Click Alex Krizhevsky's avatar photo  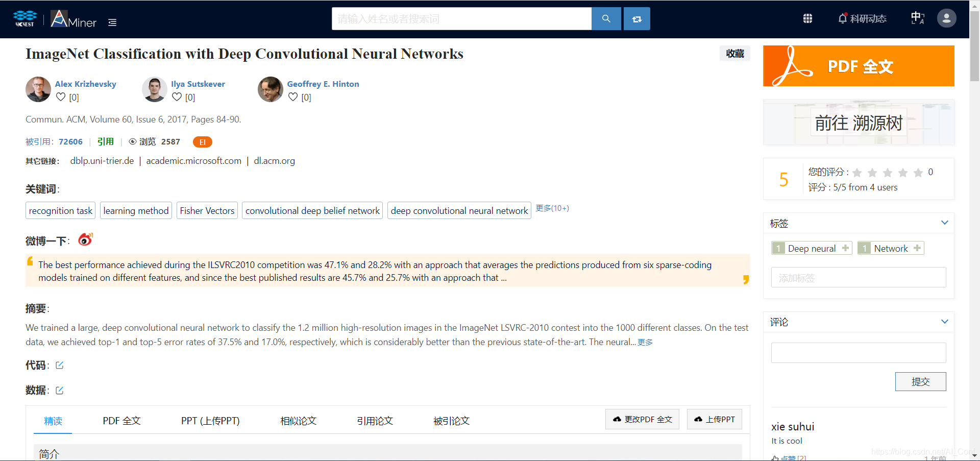click(x=38, y=89)
